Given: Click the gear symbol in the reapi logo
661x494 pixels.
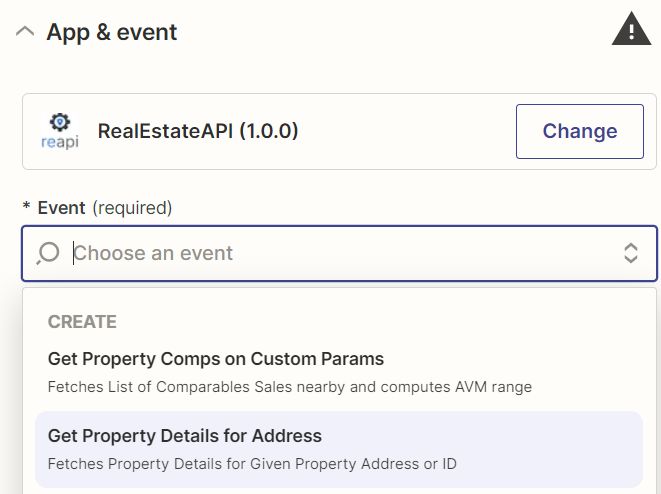Looking at the screenshot, I should coord(60,122).
